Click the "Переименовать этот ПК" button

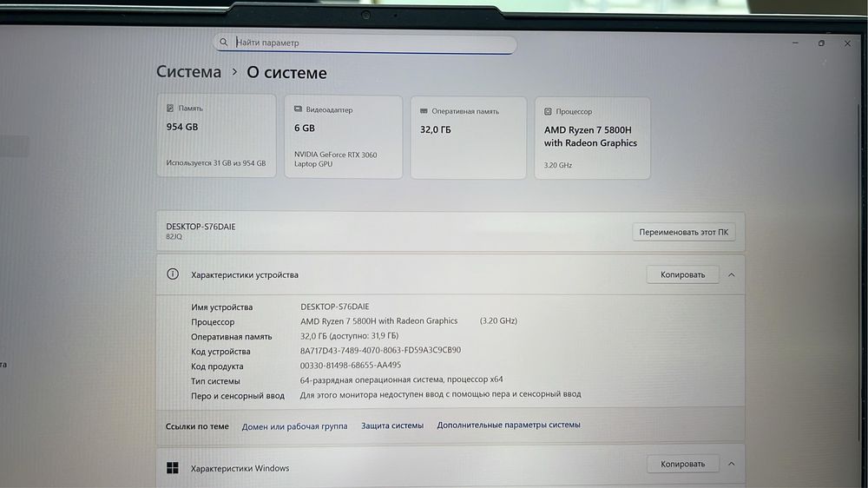point(684,232)
